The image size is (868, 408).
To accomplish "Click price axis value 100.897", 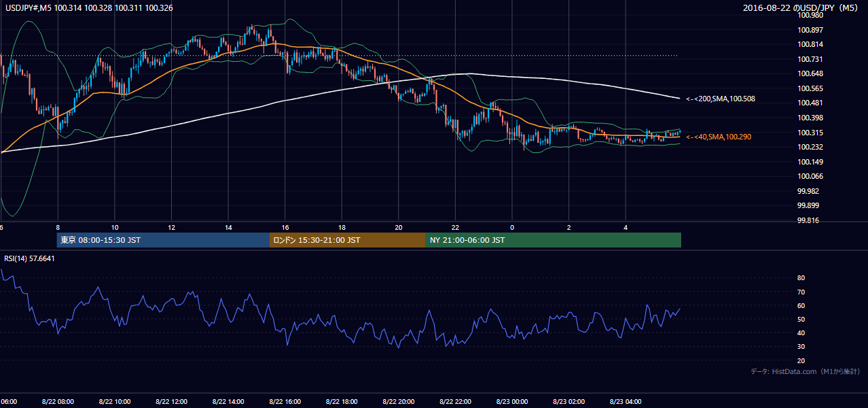I will pyautogui.click(x=810, y=30).
